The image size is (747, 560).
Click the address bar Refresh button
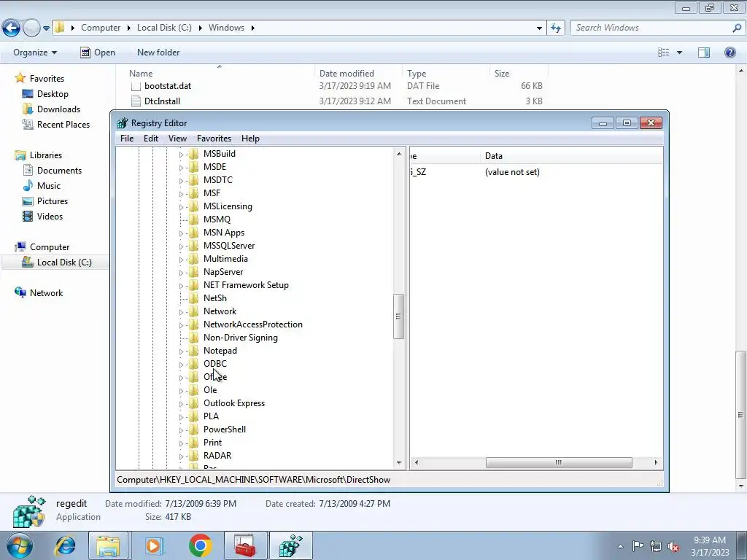click(555, 28)
